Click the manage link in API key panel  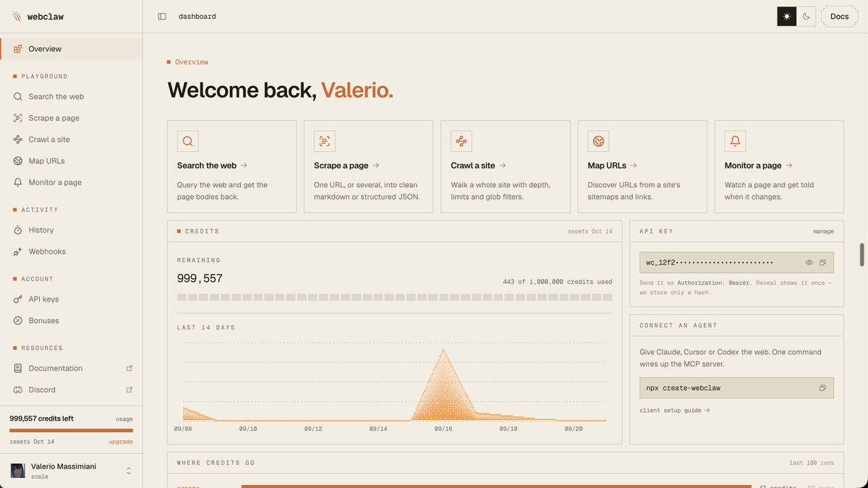823,231
